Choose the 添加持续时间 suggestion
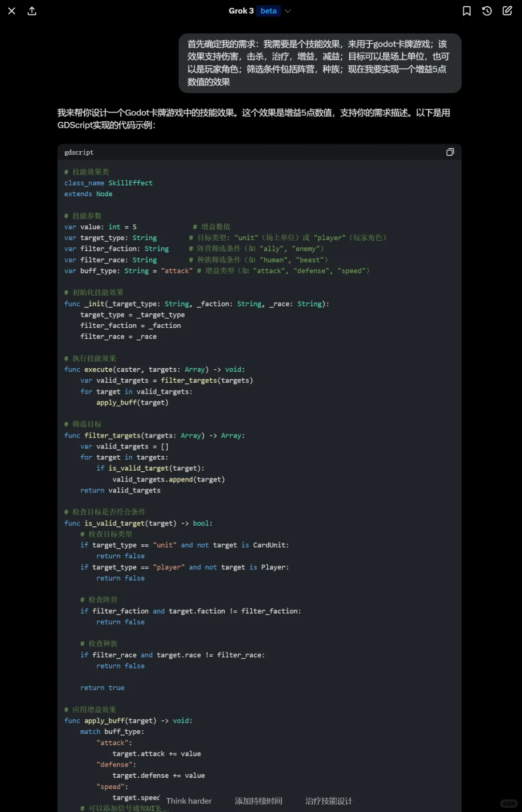The image size is (522, 812). [259, 801]
